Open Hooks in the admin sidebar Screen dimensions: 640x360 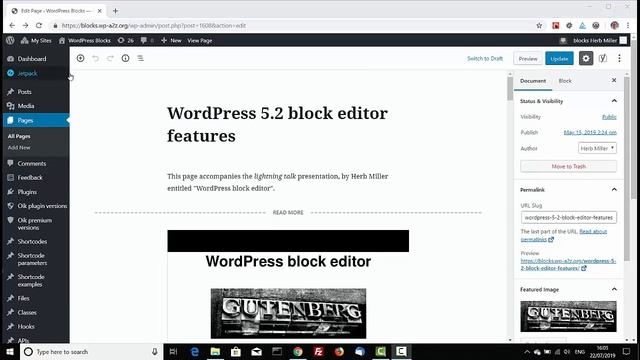pyautogui.click(x=26, y=327)
